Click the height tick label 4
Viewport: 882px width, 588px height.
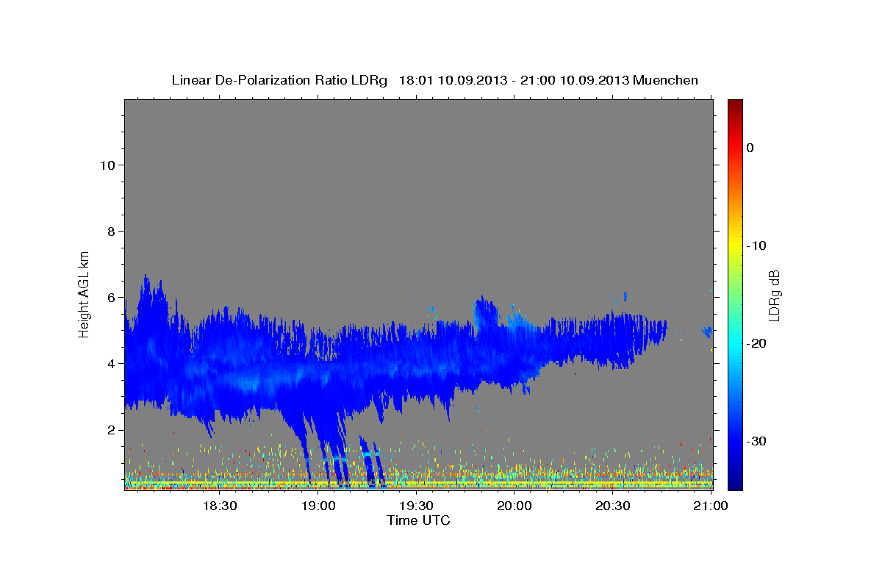(110, 363)
